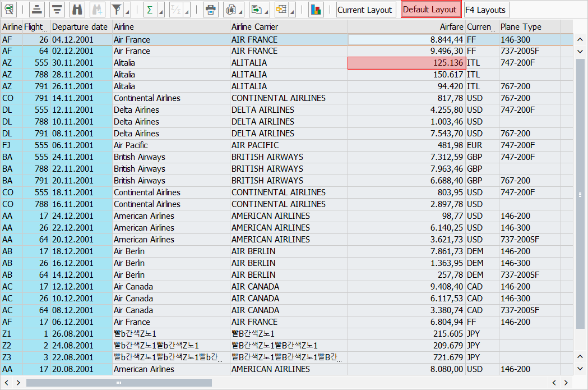
Task: Click the Default Layout button
Action: pyautogui.click(x=430, y=10)
